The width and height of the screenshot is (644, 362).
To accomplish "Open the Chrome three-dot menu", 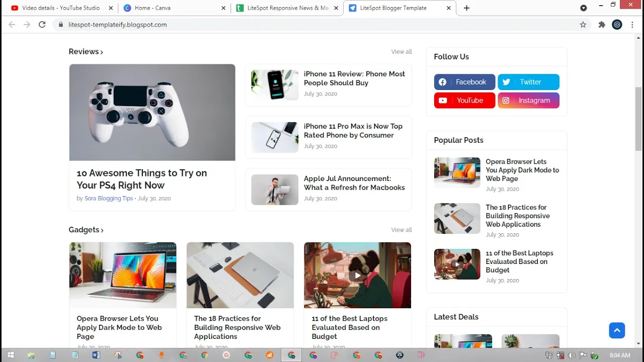I will point(632,25).
